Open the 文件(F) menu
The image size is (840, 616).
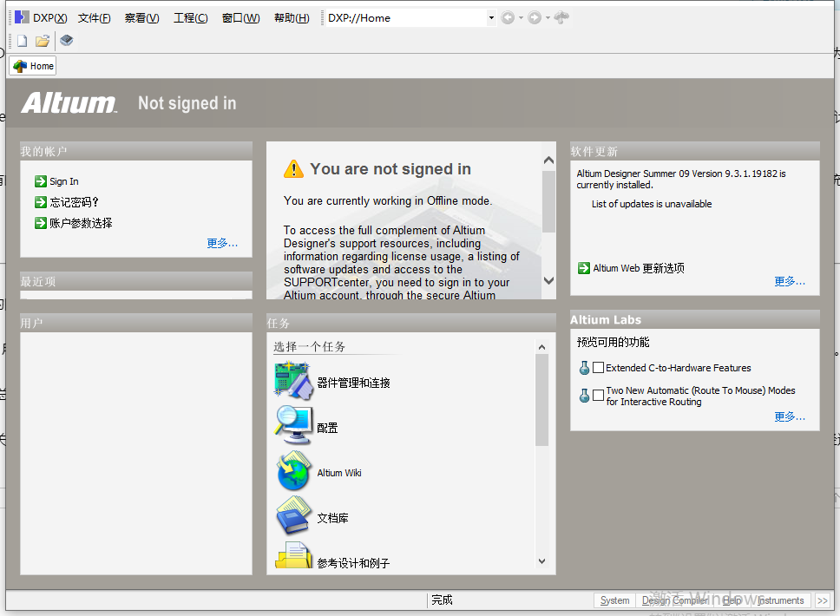click(x=94, y=18)
